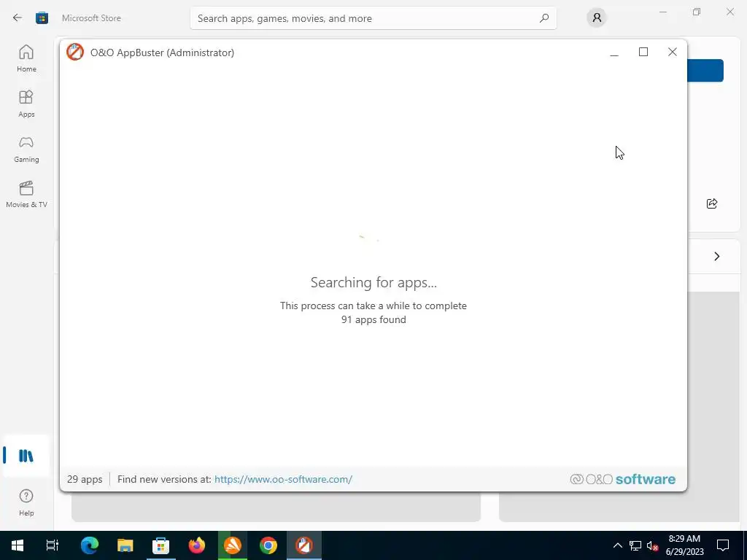
Task: Open the user account profile in the Store
Action: coord(597,18)
